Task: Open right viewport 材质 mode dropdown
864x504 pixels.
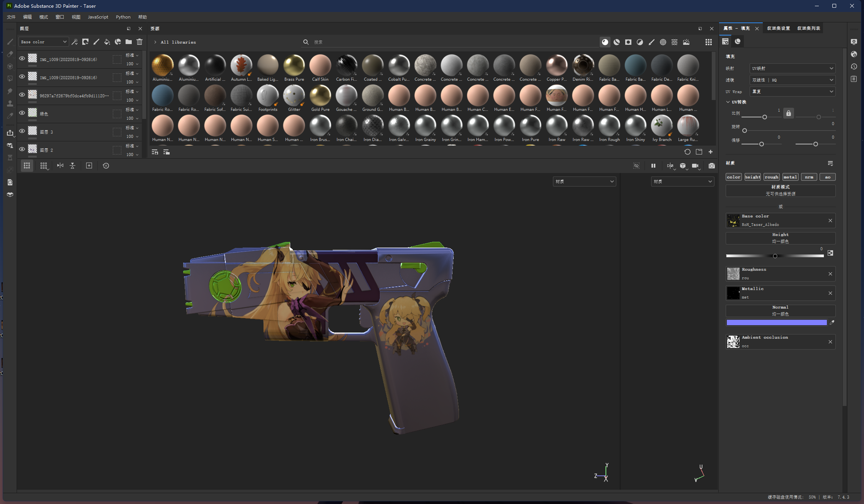Action: 682,182
